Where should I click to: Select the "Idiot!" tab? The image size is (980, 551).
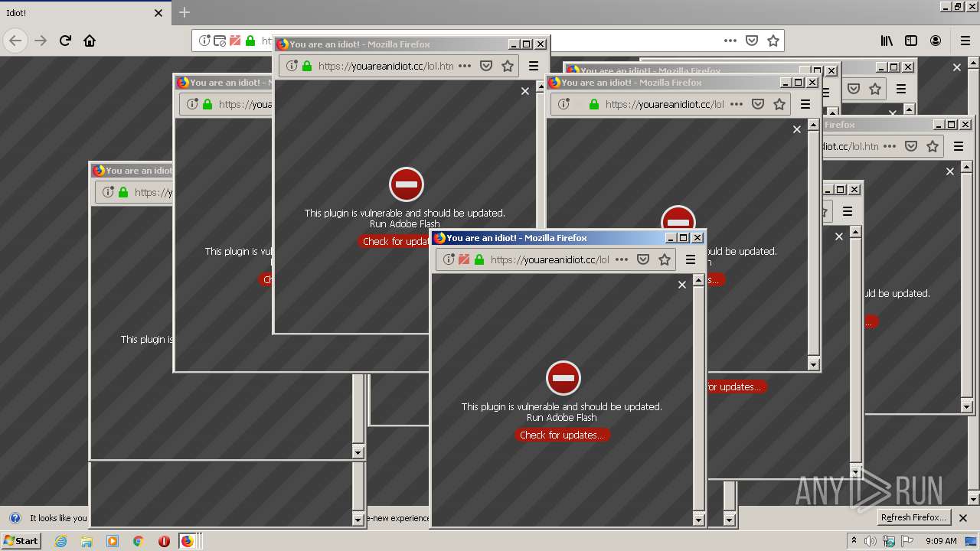[84, 13]
